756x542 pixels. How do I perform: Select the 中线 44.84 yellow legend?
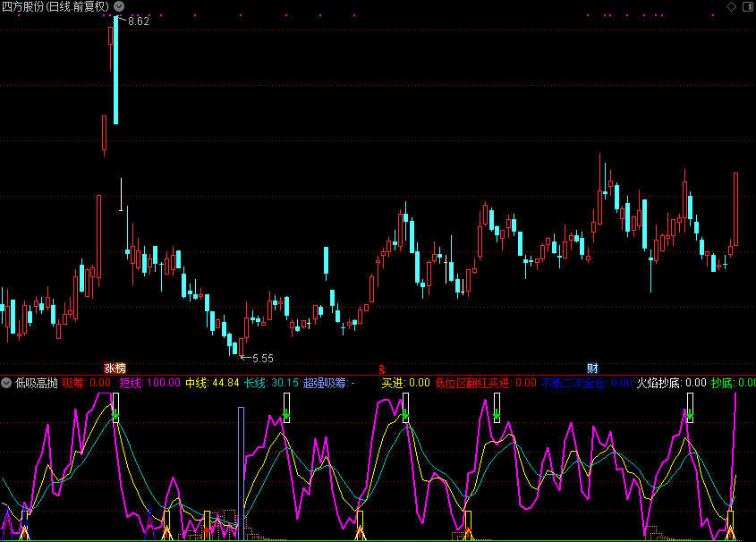212,384
